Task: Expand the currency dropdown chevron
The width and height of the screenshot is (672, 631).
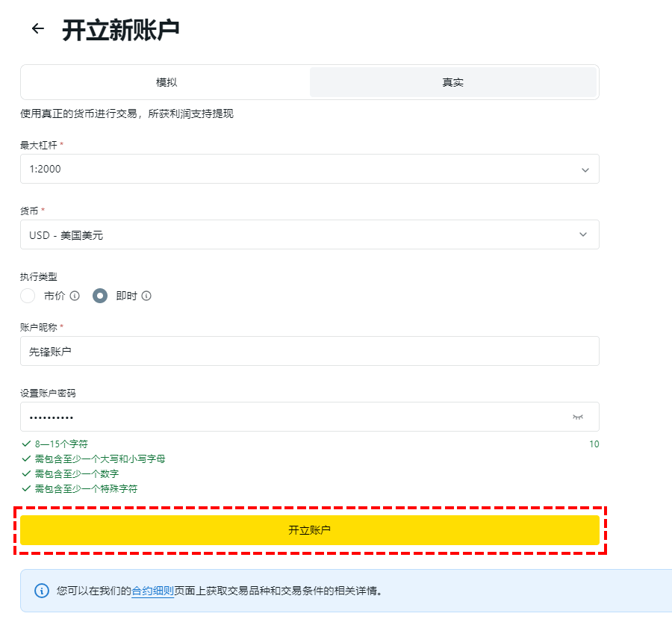Action: [x=583, y=234]
